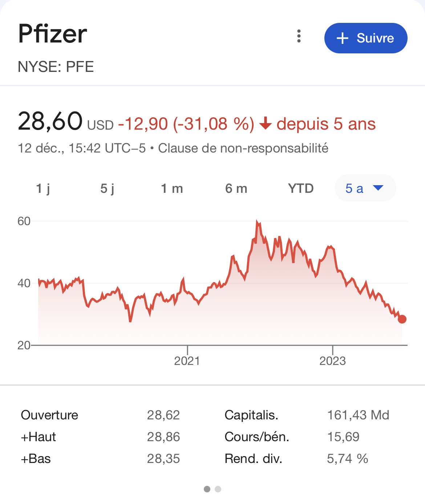
Task: Go to second page indicator dot
Action: coord(218,489)
